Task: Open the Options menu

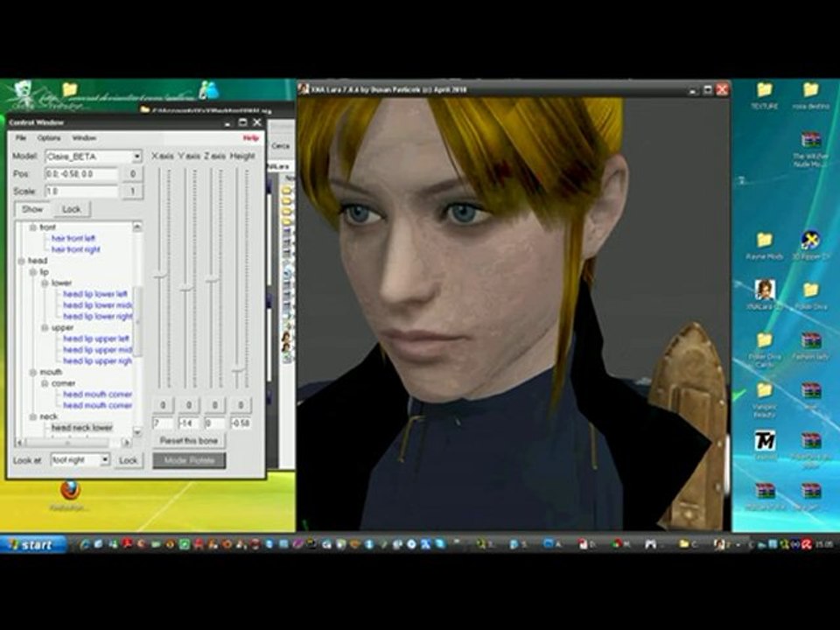Action: (x=49, y=137)
